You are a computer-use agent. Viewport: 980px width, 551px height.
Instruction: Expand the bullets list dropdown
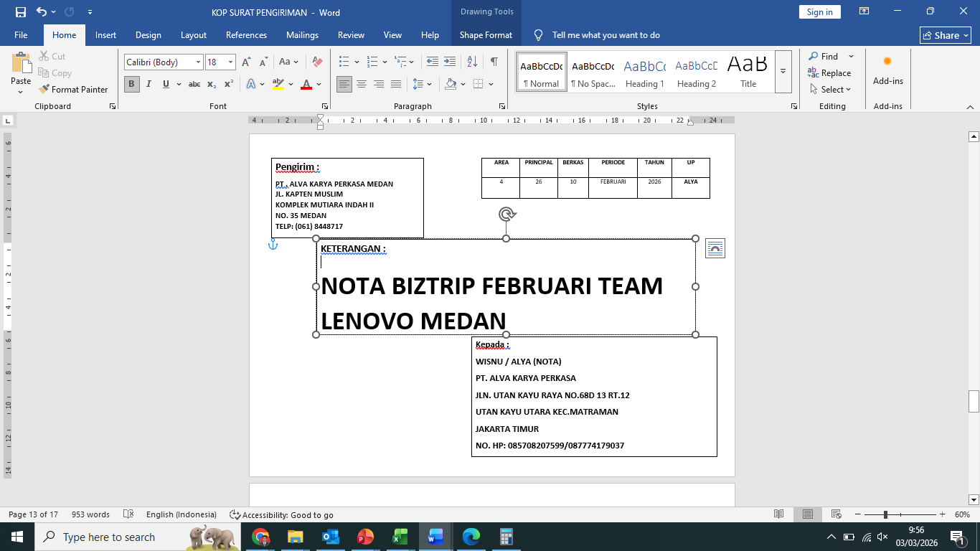[x=356, y=62]
